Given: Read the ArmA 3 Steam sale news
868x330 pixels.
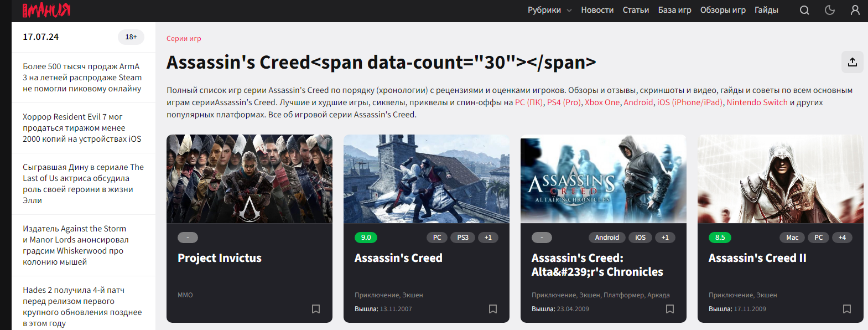Looking at the screenshot, I should coord(82,78).
